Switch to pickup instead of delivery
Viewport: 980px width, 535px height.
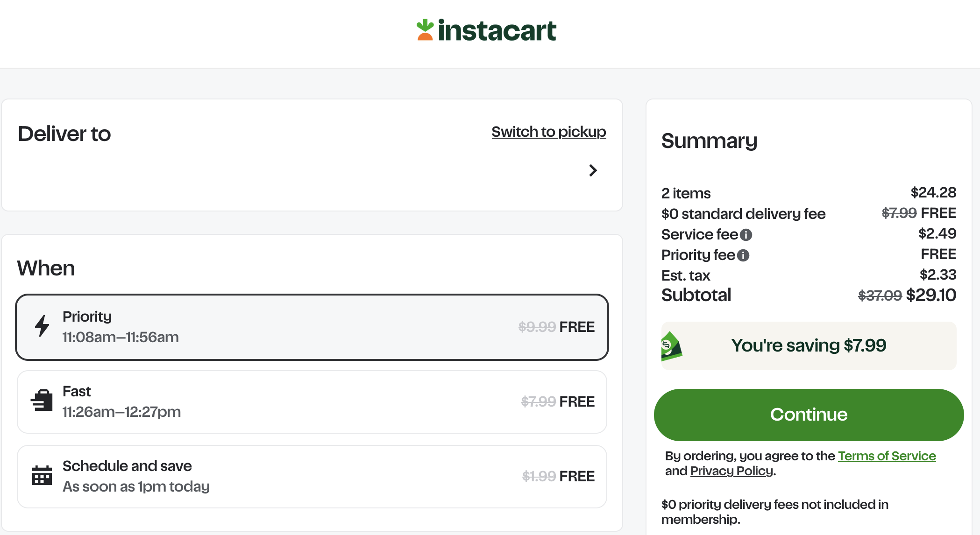point(548,132)
